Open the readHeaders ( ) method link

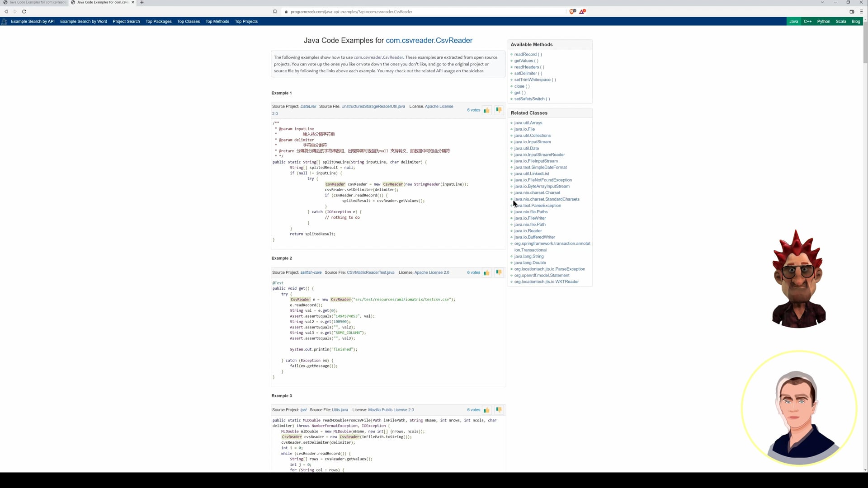pos(529,67)
